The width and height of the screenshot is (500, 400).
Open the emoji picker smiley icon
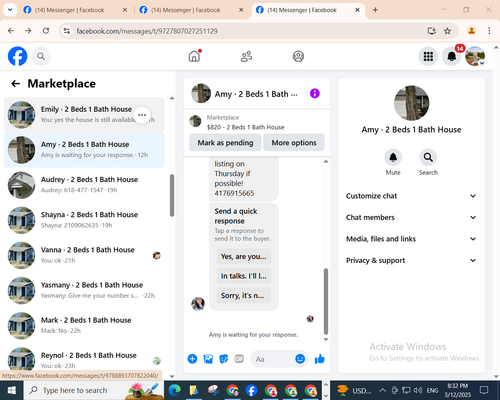click(300, 359)
